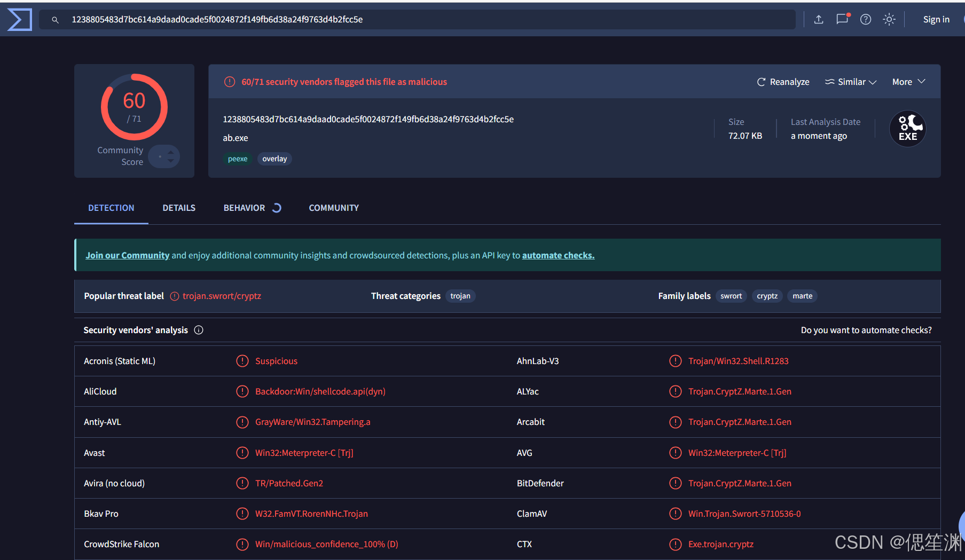The width and height of the screenshot is (965, 560).
Task: Click the alert icon beside Trojan/Win32.Shell.R1283
Action: point(676,361)
